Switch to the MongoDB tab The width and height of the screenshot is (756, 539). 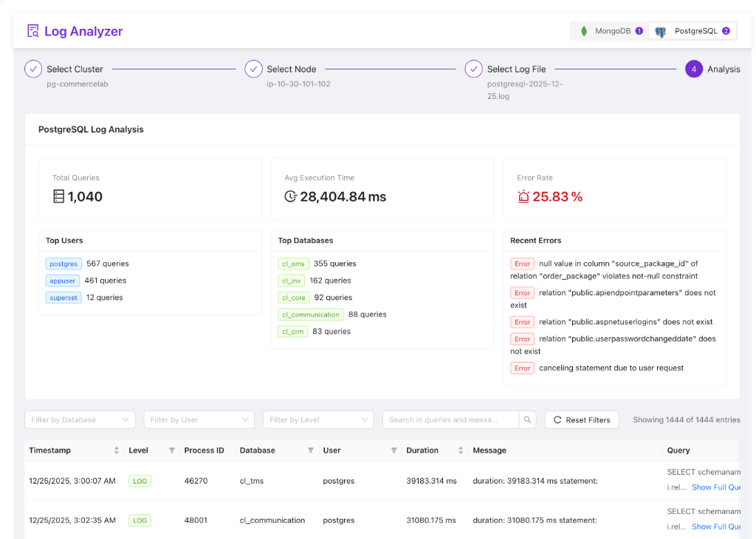[608, 31]
